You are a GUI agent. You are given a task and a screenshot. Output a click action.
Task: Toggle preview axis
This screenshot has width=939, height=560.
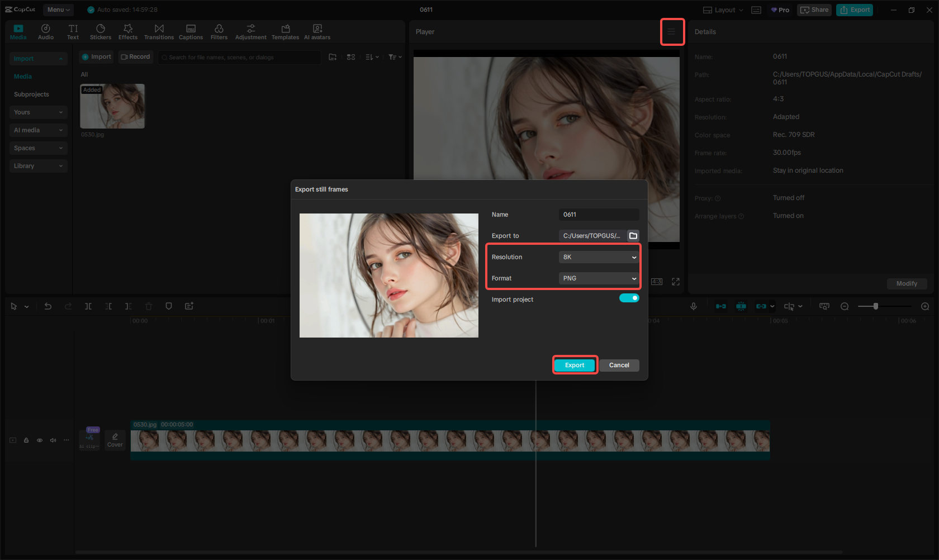(x=789, y=306)
